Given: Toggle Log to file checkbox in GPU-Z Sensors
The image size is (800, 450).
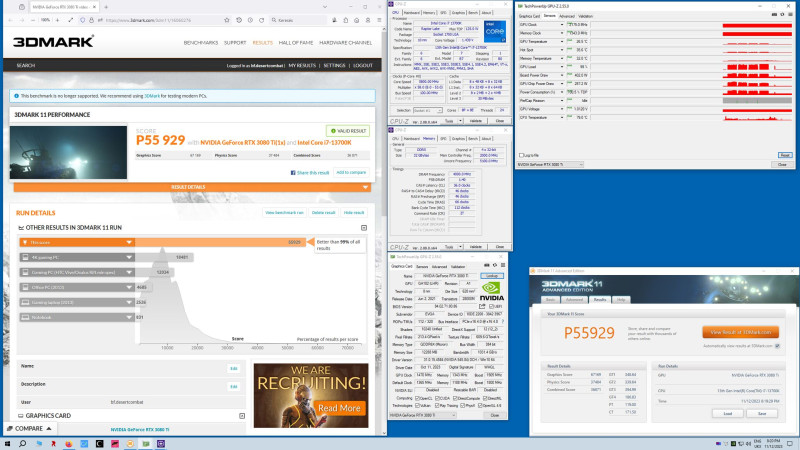Looking at the screenshot, I should pyautogui.click(x=521, y=155).
